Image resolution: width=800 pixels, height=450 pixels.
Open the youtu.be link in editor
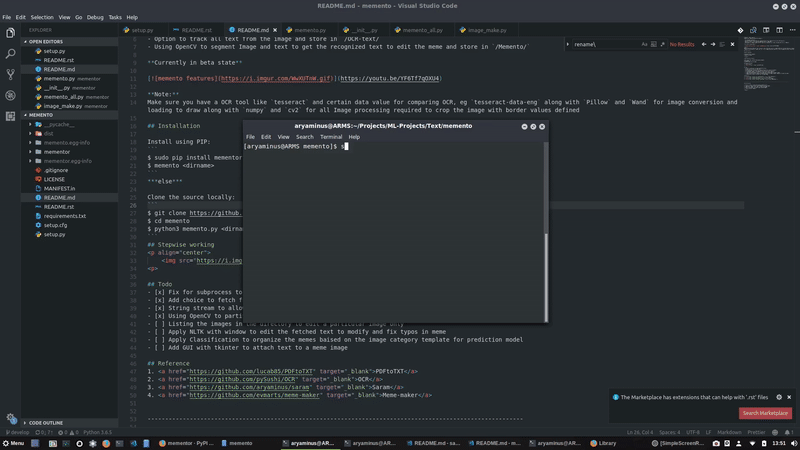(390, 79)
